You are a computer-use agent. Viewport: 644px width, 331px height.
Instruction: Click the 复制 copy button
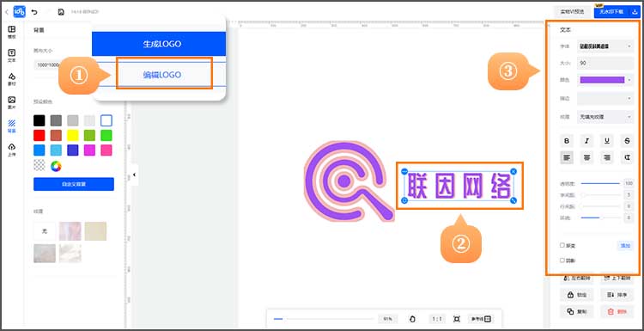coord(576,311)
